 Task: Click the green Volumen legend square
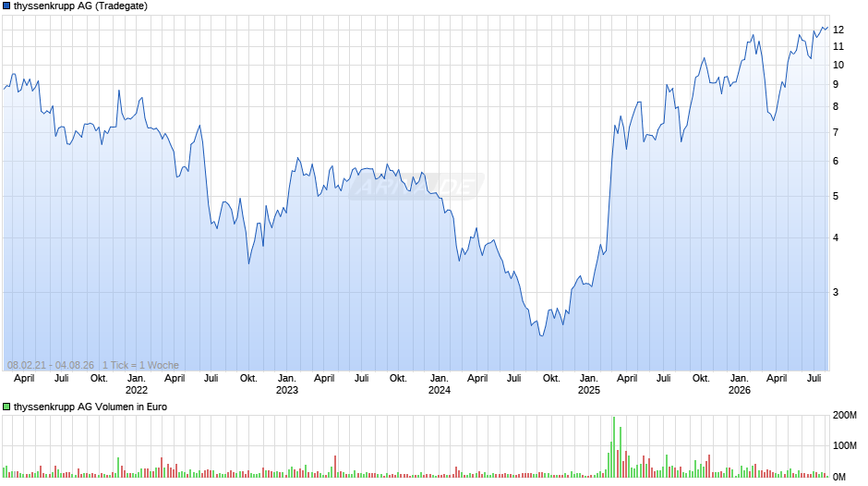click(6, 407)
